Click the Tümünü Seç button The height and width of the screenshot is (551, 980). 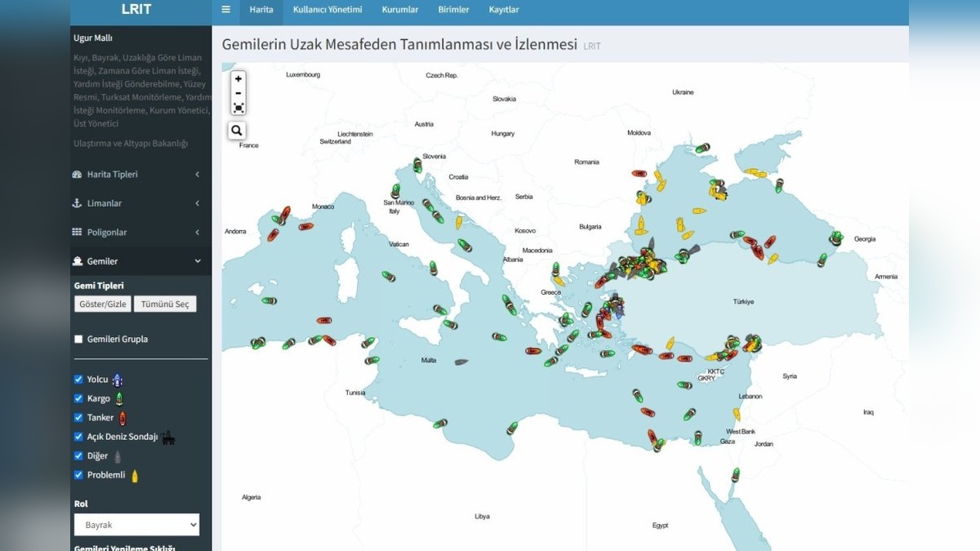[165, 304]
